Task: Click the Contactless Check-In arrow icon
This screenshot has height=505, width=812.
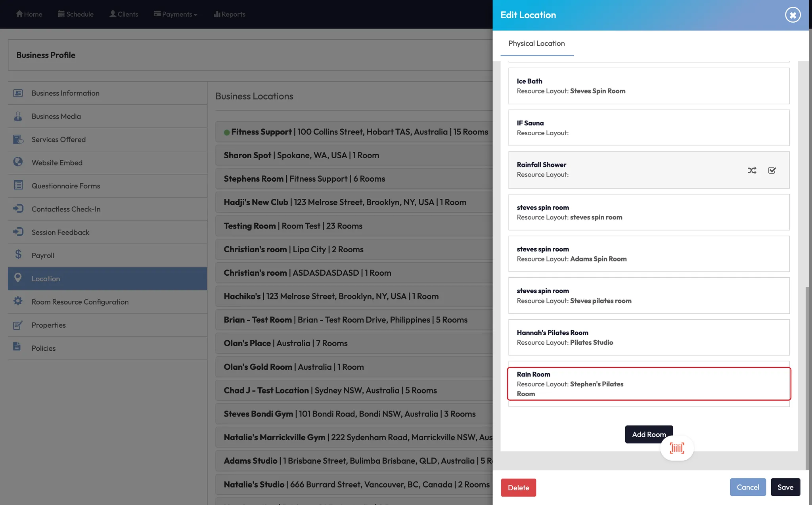Action: coord(18,208)
